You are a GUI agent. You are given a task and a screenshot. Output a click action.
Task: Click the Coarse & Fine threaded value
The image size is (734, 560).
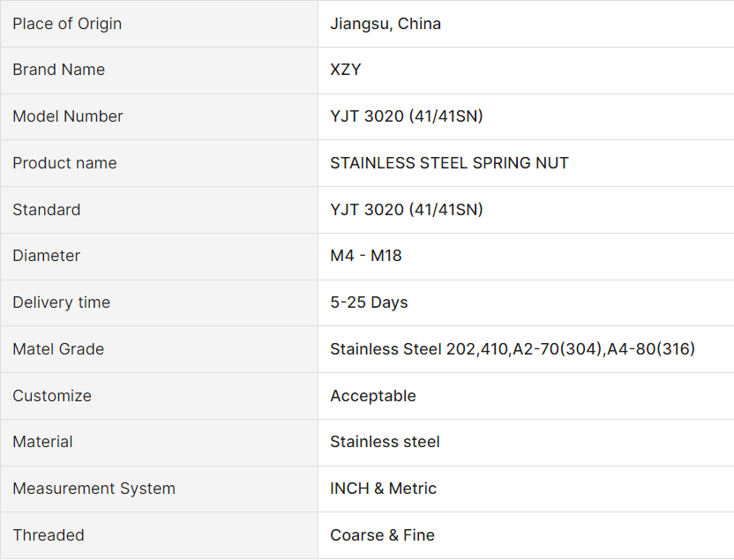pyautogui.click(x=382, y=535)
